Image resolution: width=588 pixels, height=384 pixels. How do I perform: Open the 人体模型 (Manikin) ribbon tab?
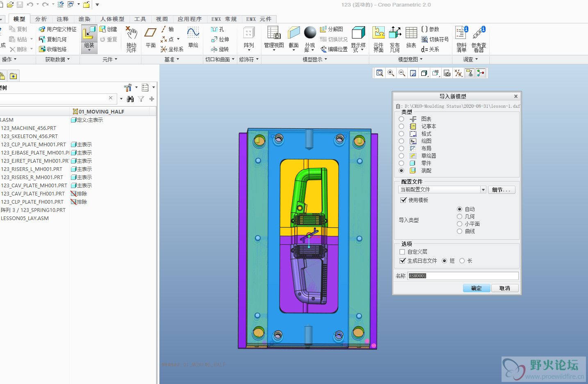[112, 19]
